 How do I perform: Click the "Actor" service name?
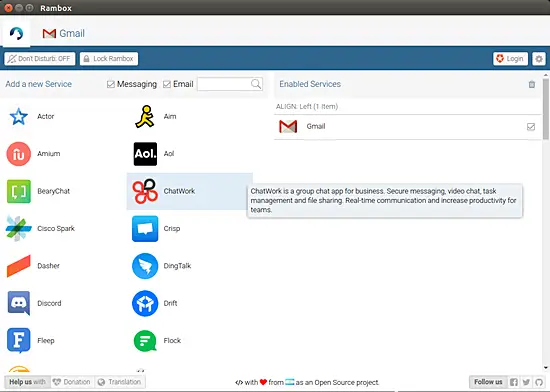(46, 116)
